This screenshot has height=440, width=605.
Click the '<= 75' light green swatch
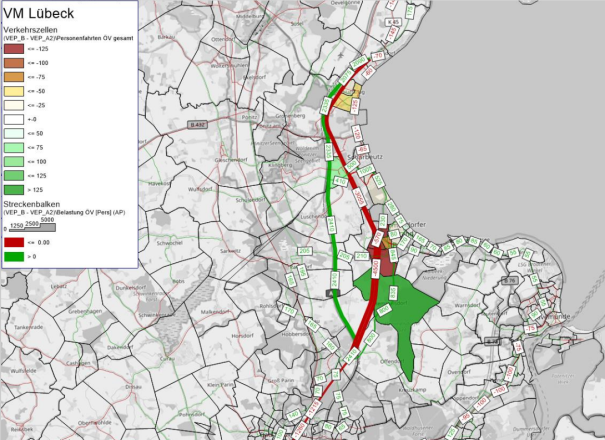(13, 146)
